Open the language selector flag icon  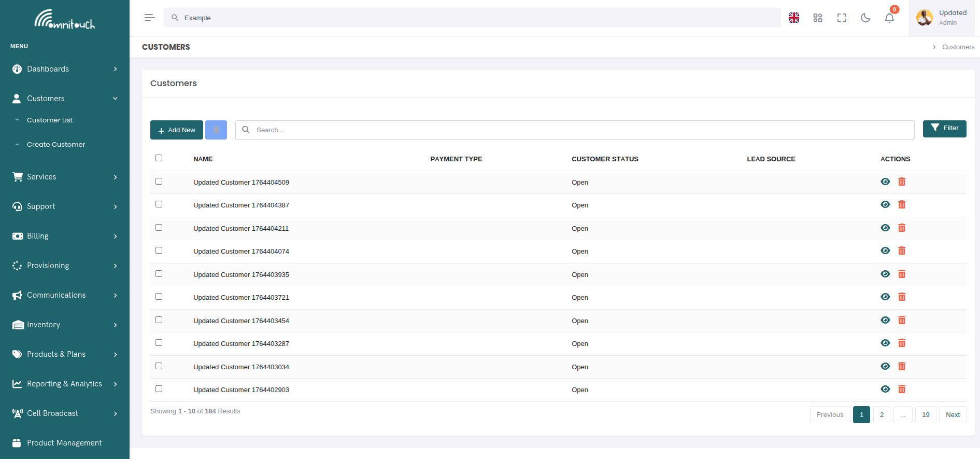[793, 18]
